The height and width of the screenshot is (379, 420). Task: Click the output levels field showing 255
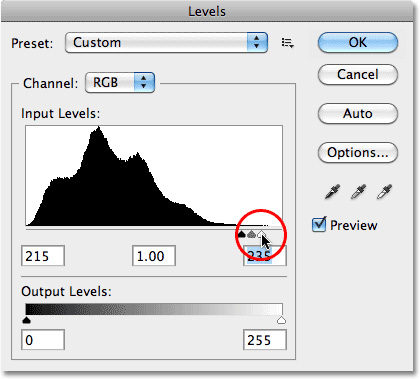tap(265, 340)
